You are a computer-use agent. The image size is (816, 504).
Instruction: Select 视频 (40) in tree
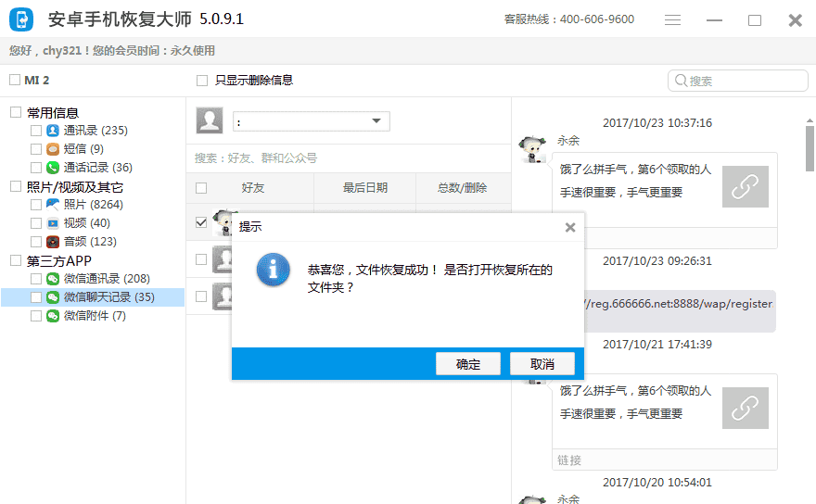click(x=87, y=223)
